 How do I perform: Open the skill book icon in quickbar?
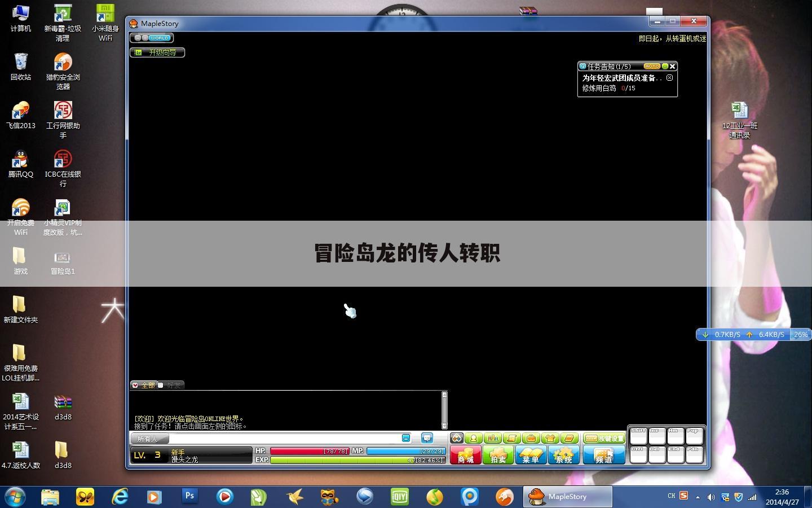point(570,439)
